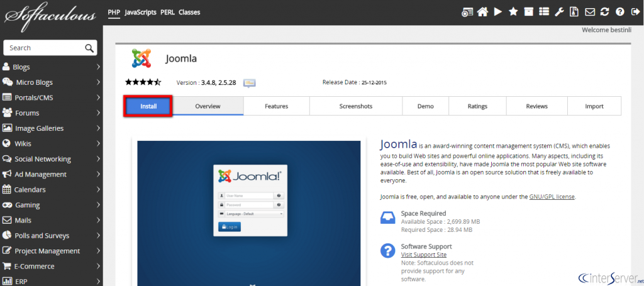The height and width of the screenshot is (286, 644).
Task: Click the Softaculous logo
Action: 50,16
